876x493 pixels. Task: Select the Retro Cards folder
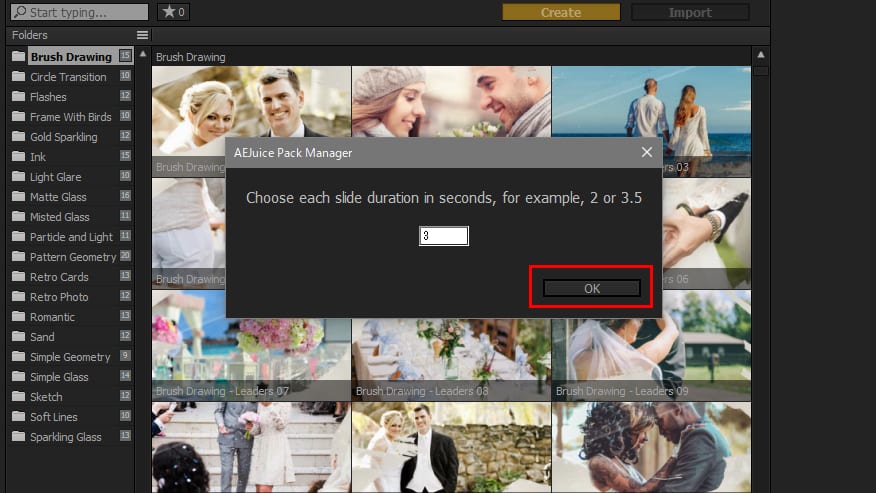[x=71, y=277]
